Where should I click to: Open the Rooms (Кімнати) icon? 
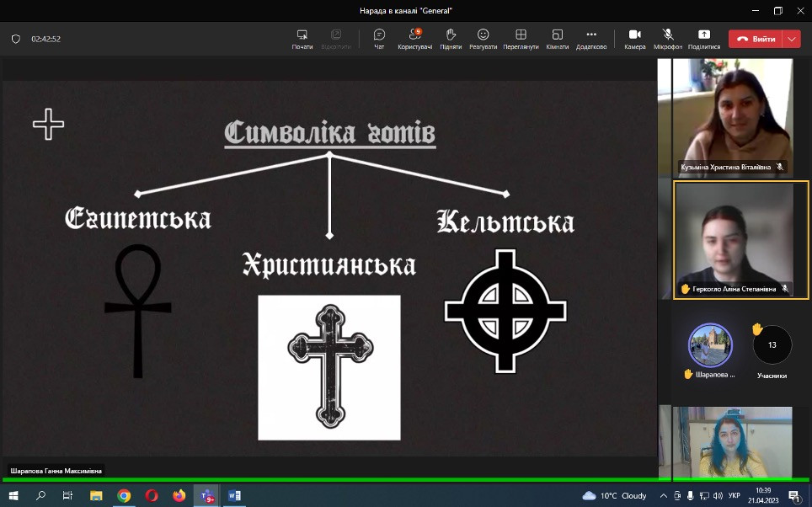coord(557,39)
